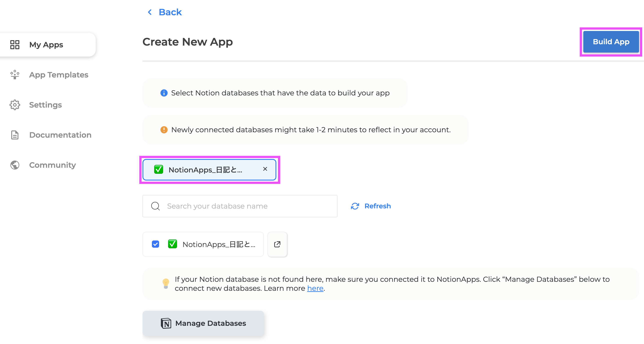This screenshot has width=644, height=344.
Task: Click the orange warning icon
Action: point(164,130)
